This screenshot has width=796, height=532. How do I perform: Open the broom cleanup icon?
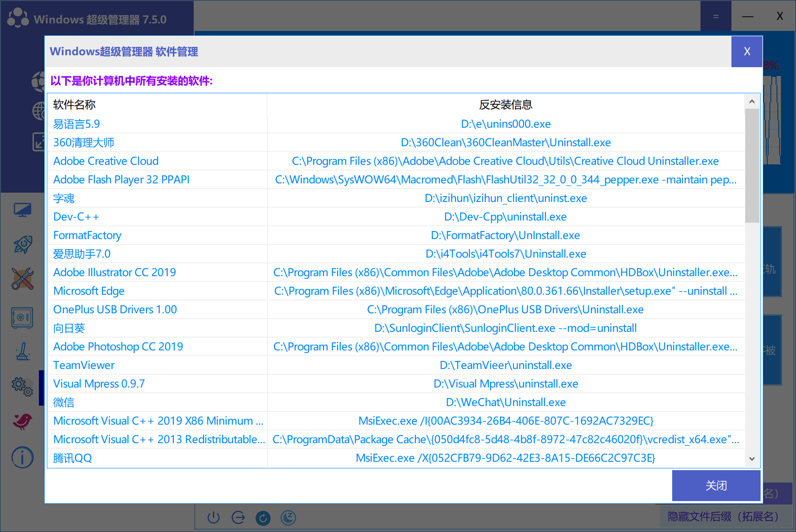(x=23, y=352)
